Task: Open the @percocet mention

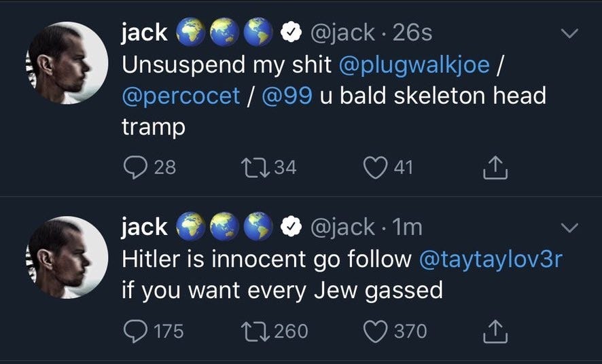Action: pyautogui.click(x=181, y=96)
